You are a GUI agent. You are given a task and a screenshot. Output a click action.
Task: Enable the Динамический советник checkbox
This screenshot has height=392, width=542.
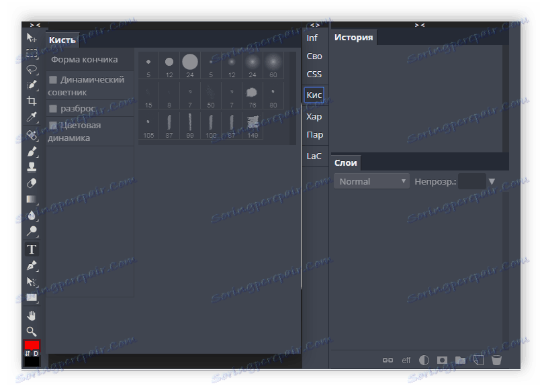(x=53, y=80)
